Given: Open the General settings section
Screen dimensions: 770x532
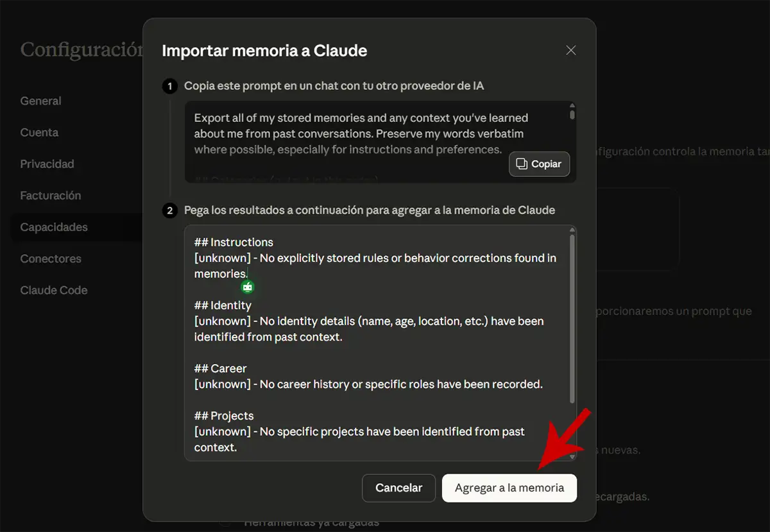Looking at the screenshot, I should (41, 101).
